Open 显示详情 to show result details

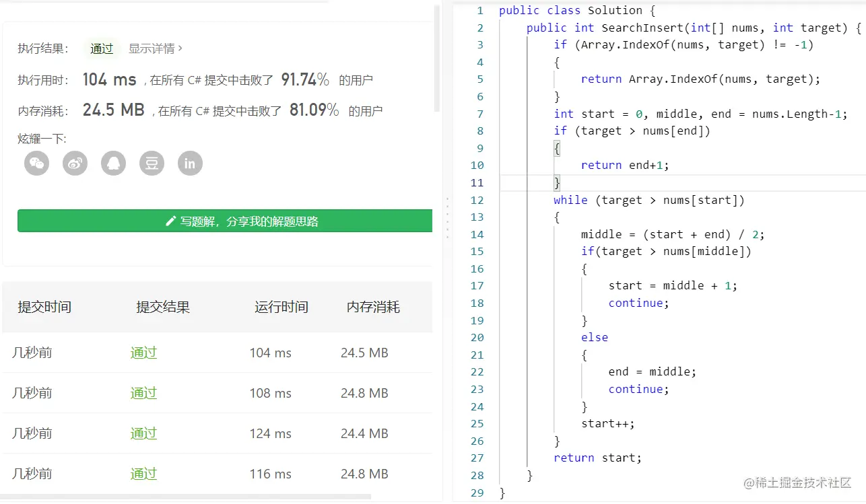(156, 48)
